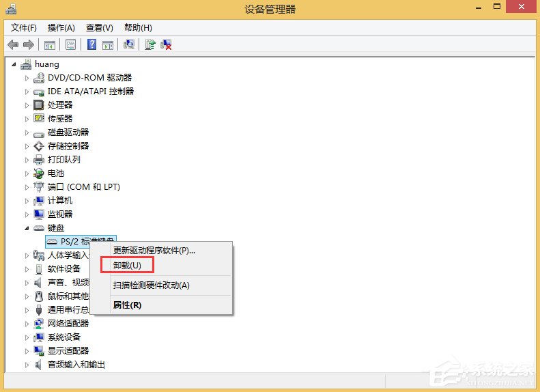Viewport: 540px width, 392px height.
Task: Open the 查看(V) menu
Action: click(100, 27)
